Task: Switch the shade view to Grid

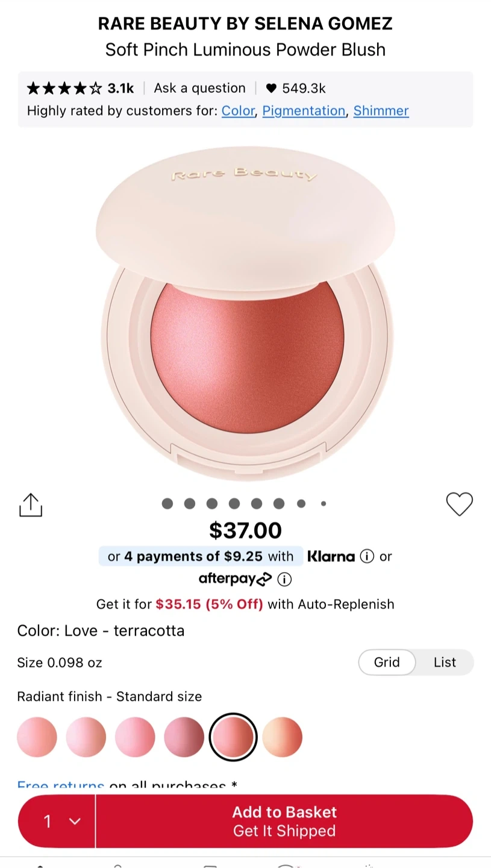Action: (x=387, y=662)
